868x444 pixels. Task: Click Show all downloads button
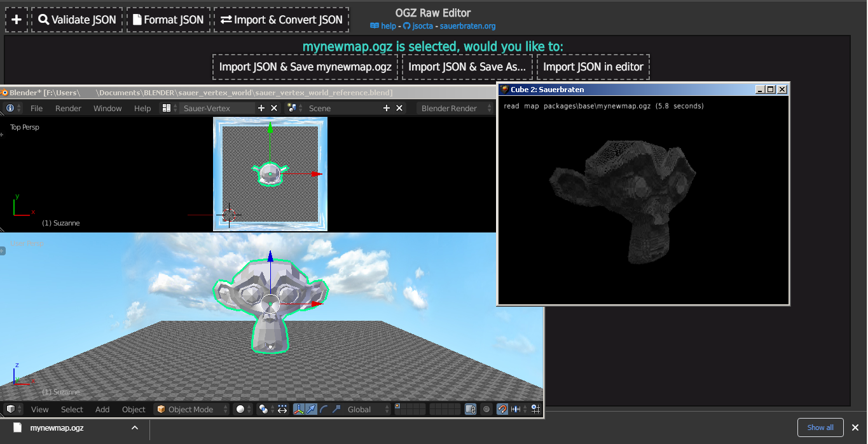(x=820, y=427)
